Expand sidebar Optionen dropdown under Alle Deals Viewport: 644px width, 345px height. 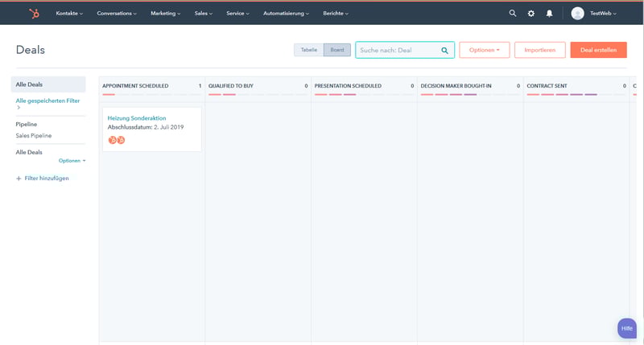tap(72, 161)
